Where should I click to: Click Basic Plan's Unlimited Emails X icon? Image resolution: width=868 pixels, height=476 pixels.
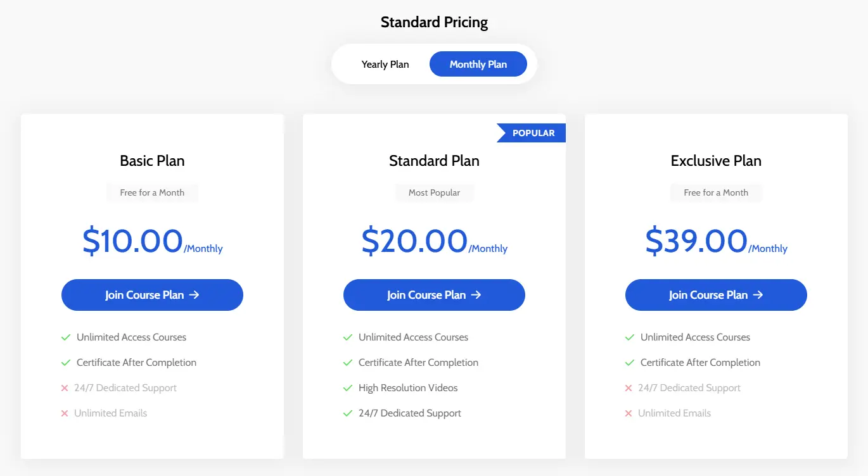(65, 413)
